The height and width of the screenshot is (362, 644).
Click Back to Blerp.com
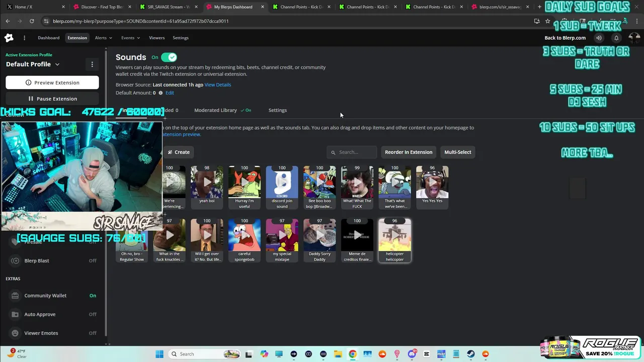click(565, 38)
